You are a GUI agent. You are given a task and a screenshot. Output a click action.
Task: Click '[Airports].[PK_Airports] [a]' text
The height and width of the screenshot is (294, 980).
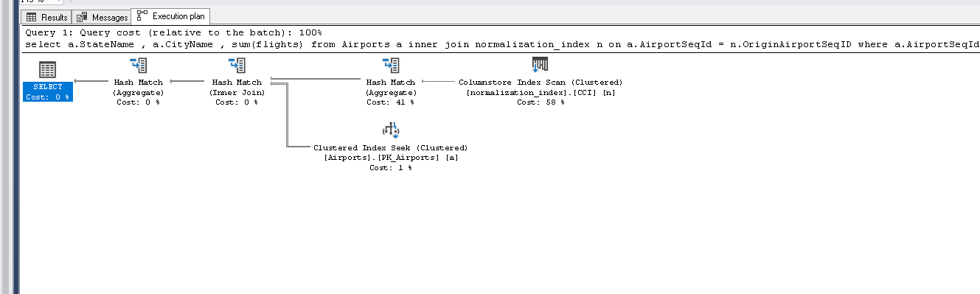click(391, 158)
